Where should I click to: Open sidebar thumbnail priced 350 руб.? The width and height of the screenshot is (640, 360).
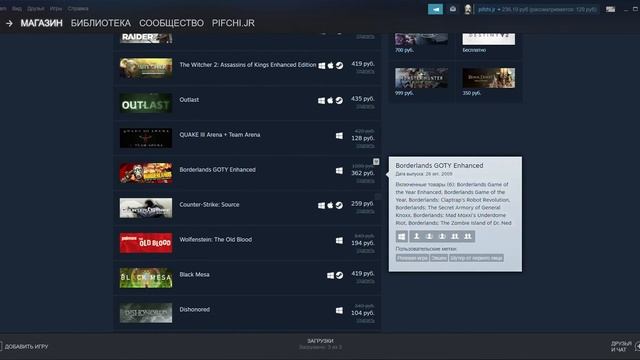489,78
